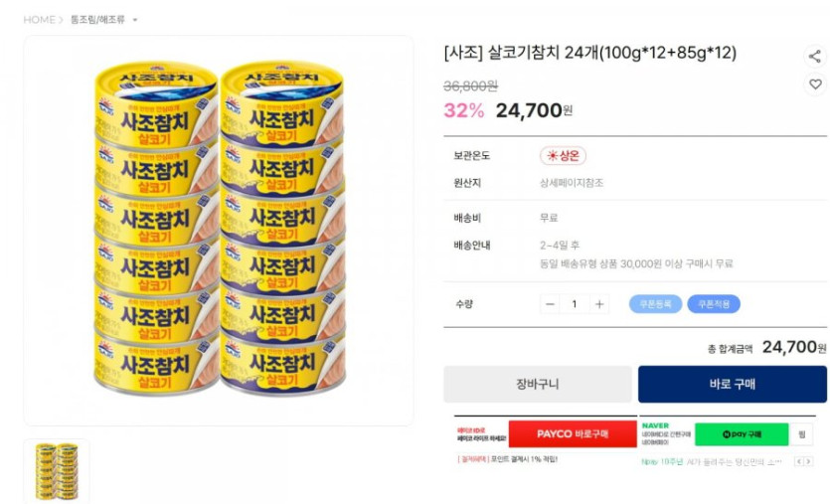
Task: Click the 바로 구매 buy now button
Action: click(x=732, y=385)
